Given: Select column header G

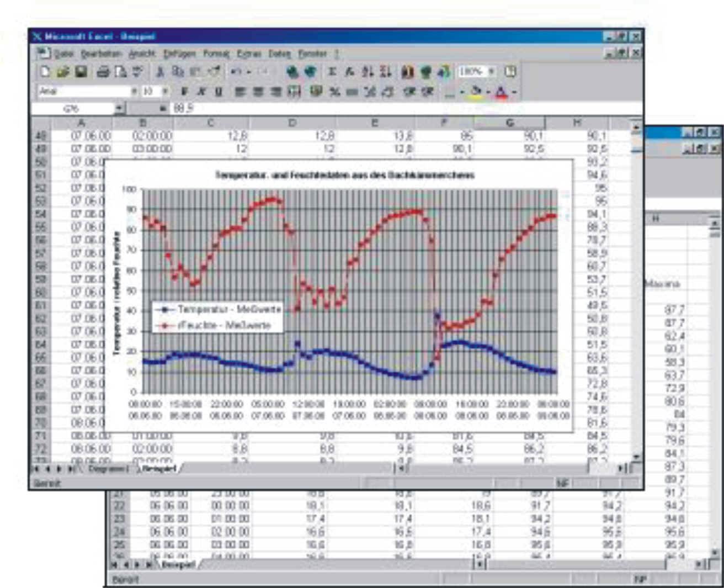Looking at the screenshot, I should 509,123.
